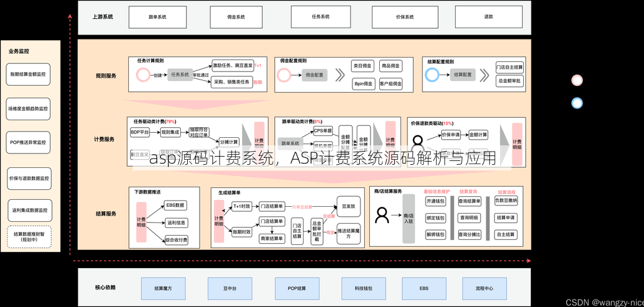Select the 结算申请 box

click(x=506, y=218)
